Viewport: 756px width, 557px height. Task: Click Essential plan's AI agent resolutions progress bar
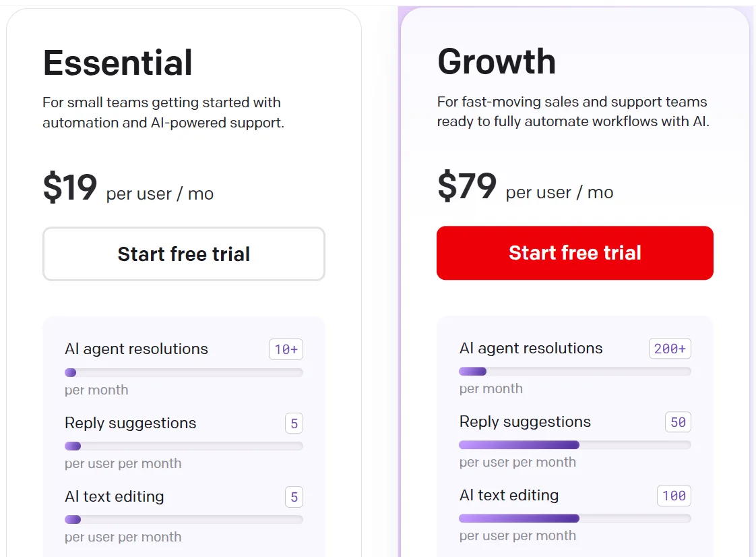[183, 373]
